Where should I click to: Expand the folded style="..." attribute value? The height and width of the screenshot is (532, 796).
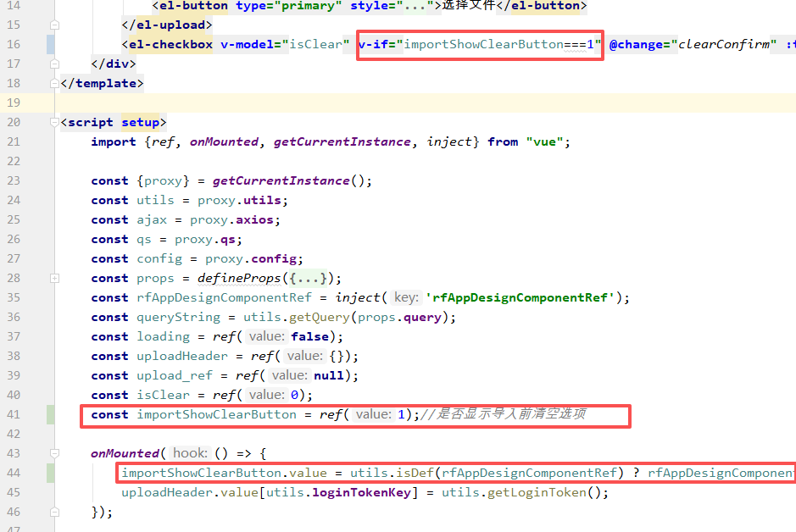pos(415,6)
